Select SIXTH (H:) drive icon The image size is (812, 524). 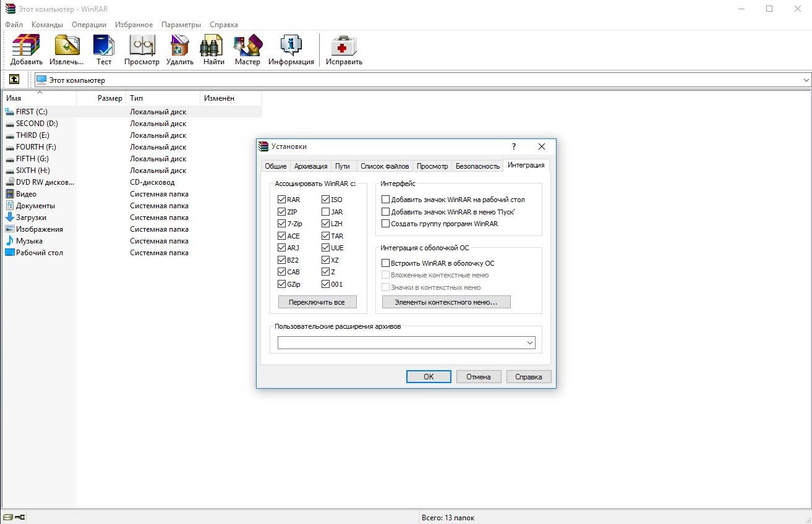(9, 171)
